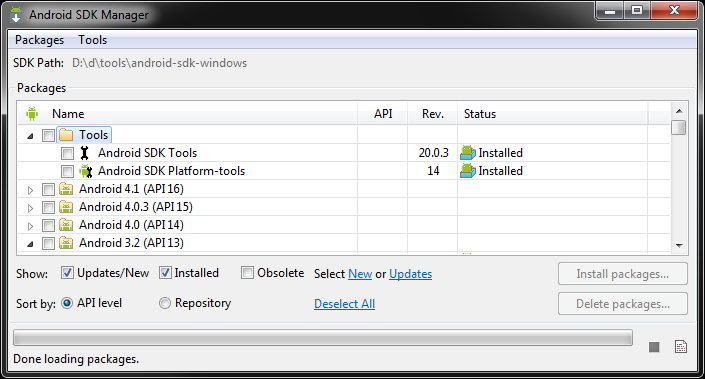This screenshot has height=379, width=705.
Task: Click the package list scroll down arrow
Action: coord(679,245)
